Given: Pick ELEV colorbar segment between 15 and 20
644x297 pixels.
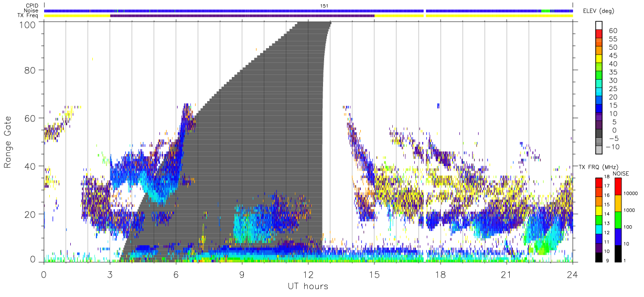Looking at the screenshot, I should [598, 101].
